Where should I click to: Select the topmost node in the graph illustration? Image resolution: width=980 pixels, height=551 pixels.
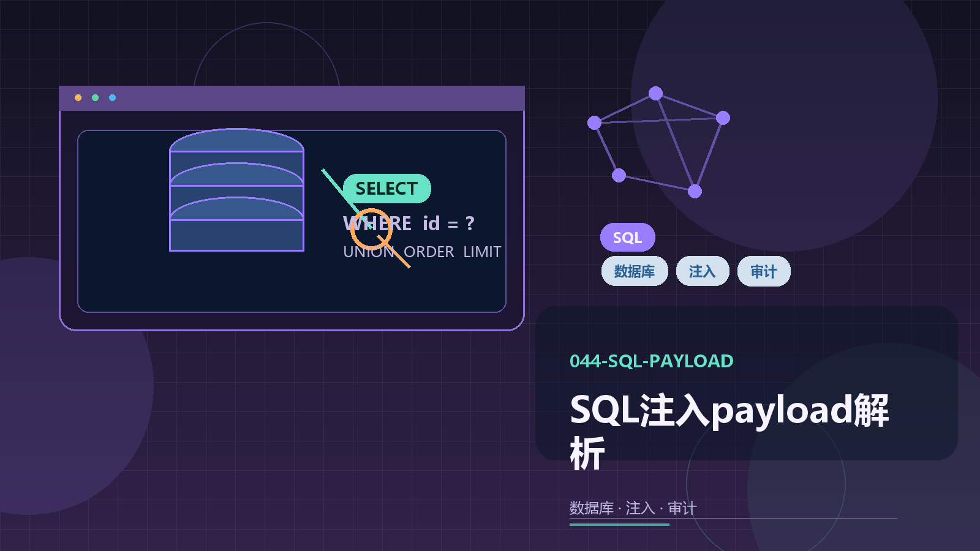[x=656, y=93]
